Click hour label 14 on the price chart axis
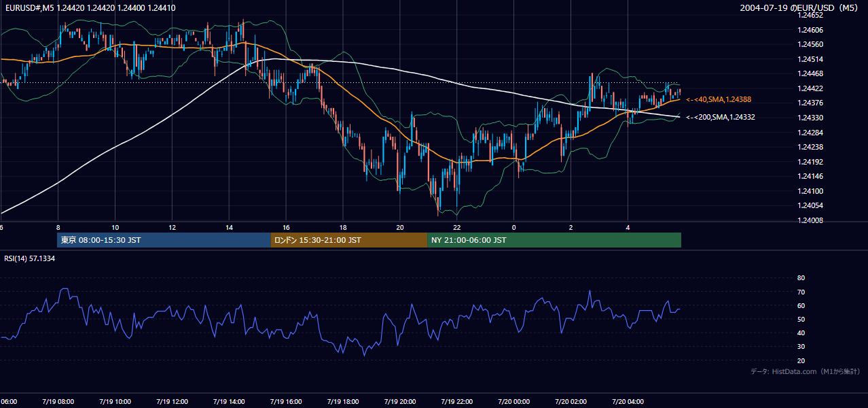 coord(229,228)
